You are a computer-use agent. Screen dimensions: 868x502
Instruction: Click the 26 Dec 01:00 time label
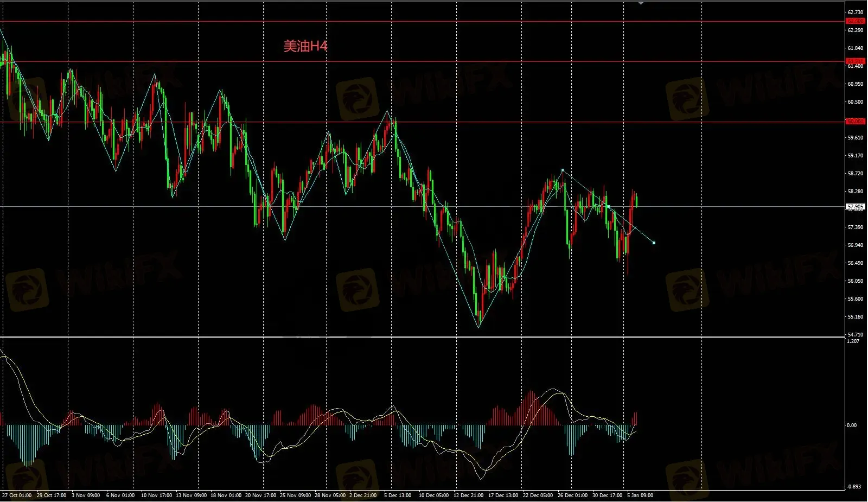pyautogui.click(x=572, y=495)
